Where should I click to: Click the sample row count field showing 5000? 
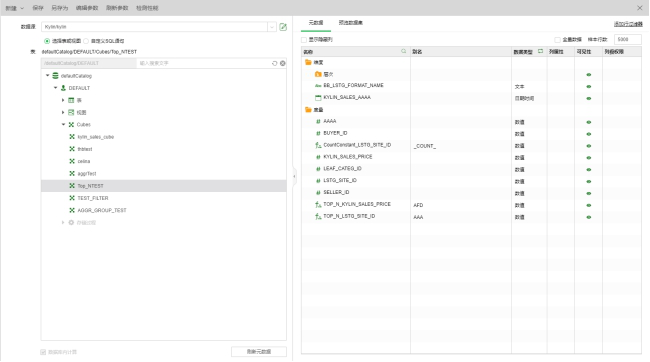tap(628, 39)
